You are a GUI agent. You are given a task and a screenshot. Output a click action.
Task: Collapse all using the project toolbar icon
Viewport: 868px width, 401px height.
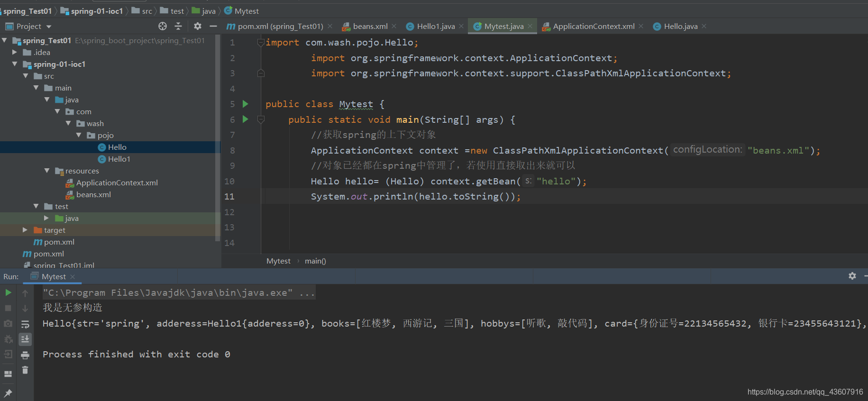pyautogui.click(x=178, y=26)
